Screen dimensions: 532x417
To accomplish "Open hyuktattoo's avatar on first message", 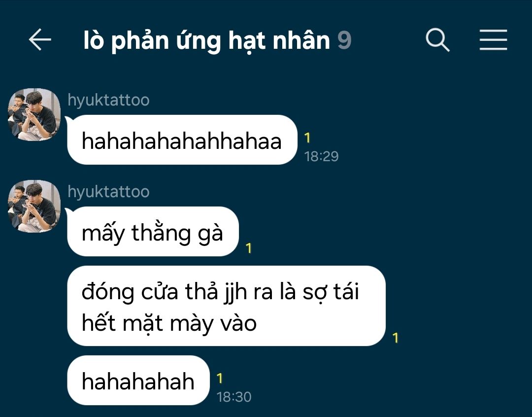I will click(x=34, y=114).
